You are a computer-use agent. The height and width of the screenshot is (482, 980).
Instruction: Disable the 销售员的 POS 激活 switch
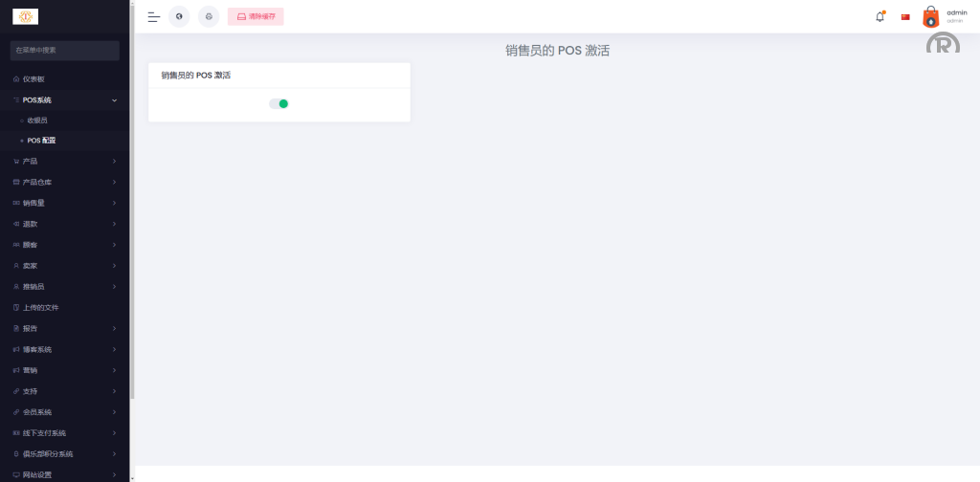pos(278,103)
